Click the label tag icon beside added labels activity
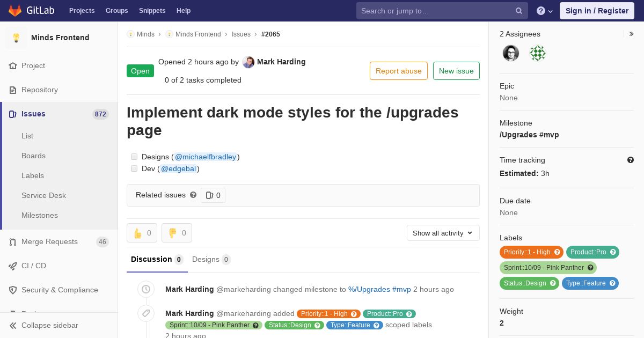The width and height of the screenshot is (644, 338). point(146,313)
